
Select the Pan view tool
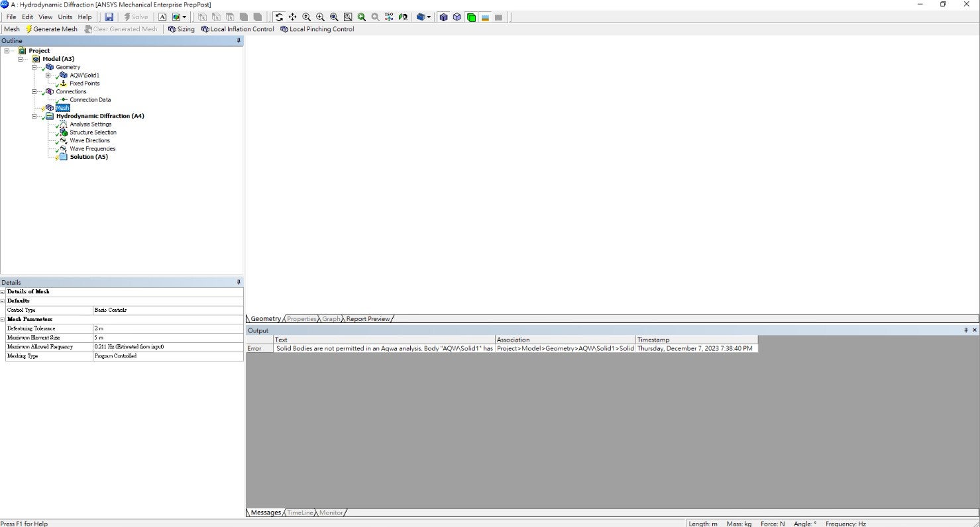point(292,17)
